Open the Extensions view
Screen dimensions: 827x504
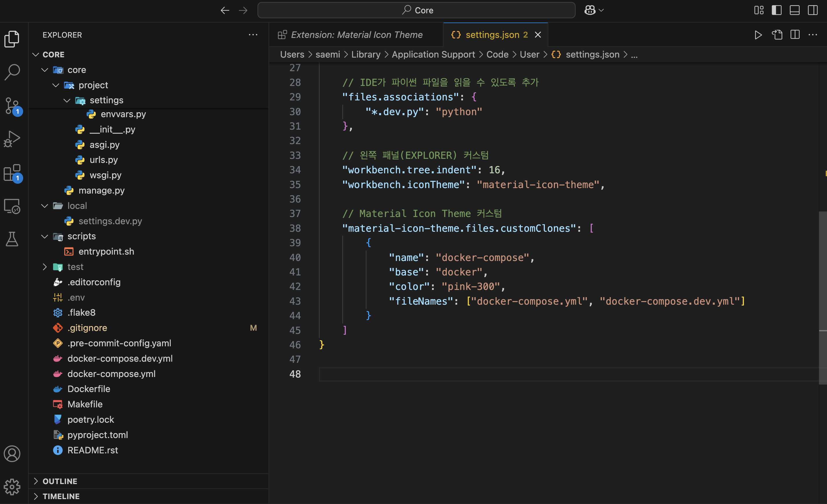point(12,173)
